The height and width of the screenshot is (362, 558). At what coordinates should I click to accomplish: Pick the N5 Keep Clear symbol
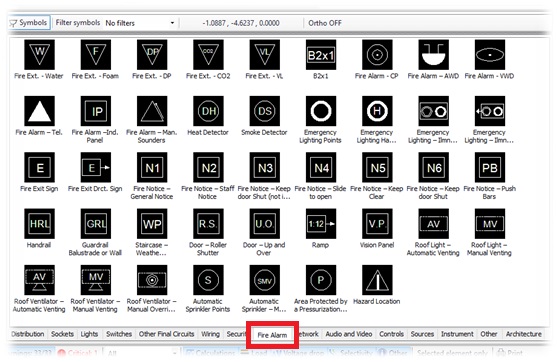pos(377,167)
